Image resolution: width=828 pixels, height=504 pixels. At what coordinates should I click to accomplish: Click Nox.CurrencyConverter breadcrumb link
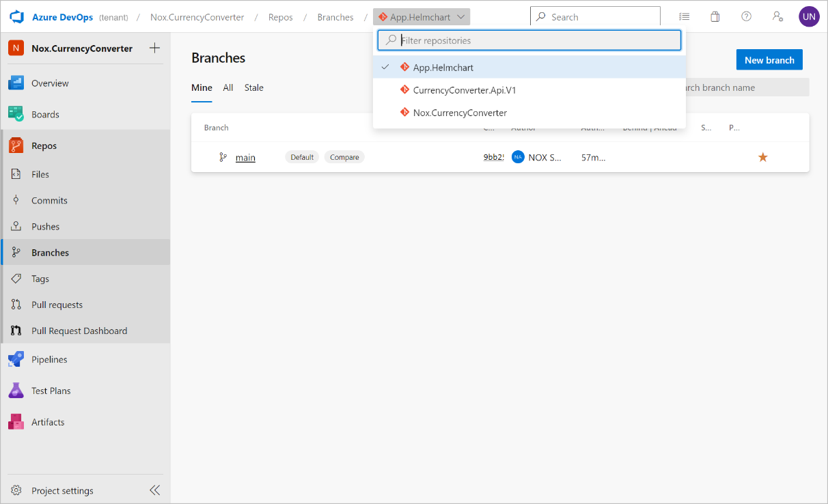coord(197,17)
